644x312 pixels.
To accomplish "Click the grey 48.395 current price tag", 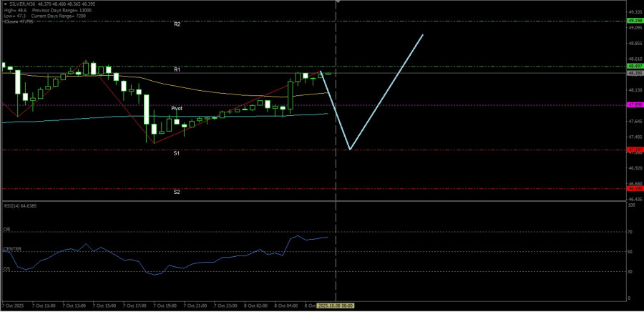I will [634, 73].
